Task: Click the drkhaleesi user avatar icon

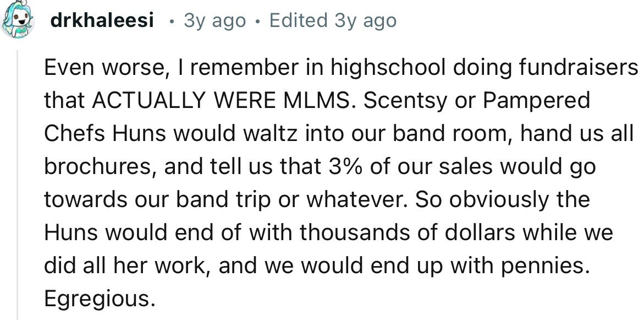Action: click(x=17, y=21)
